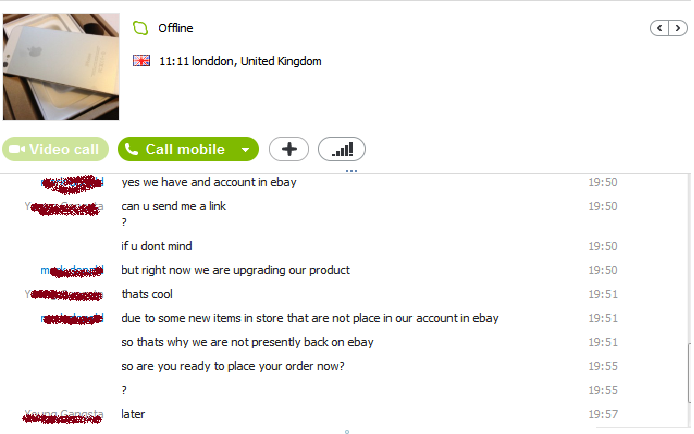This screenshot has width=694, height=434.
Task: Click the 'so are you ready to place your order now?' message
Action: pyautogui.click(x=233, y=366)
